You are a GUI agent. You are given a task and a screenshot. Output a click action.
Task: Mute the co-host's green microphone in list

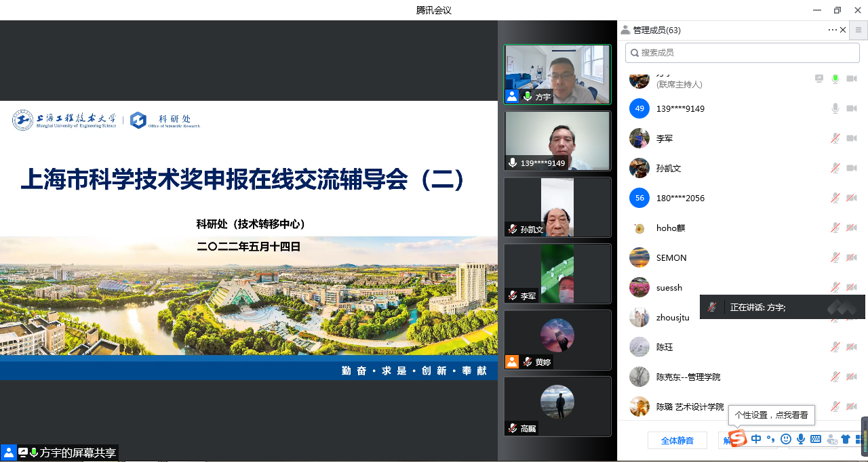(835, 79)
